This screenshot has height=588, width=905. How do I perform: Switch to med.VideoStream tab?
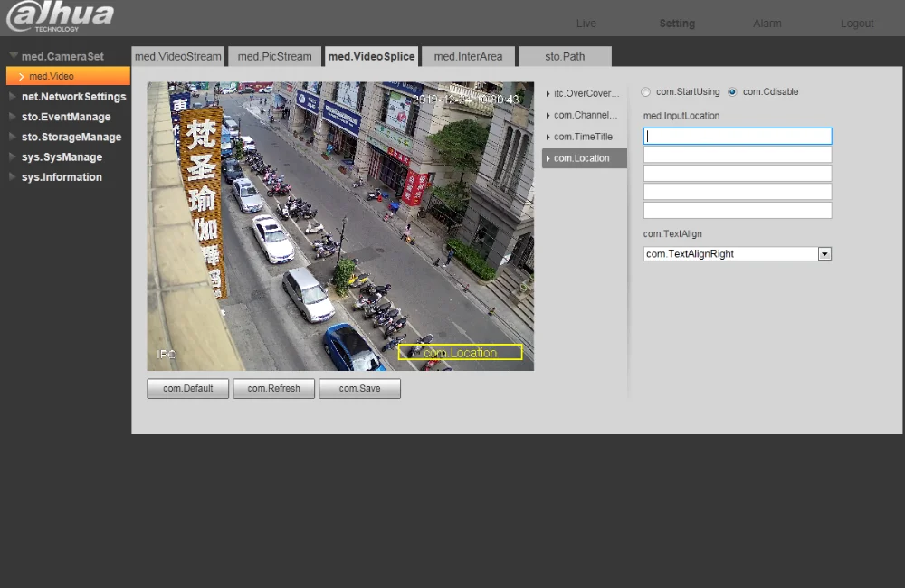[x=178, y=56]
